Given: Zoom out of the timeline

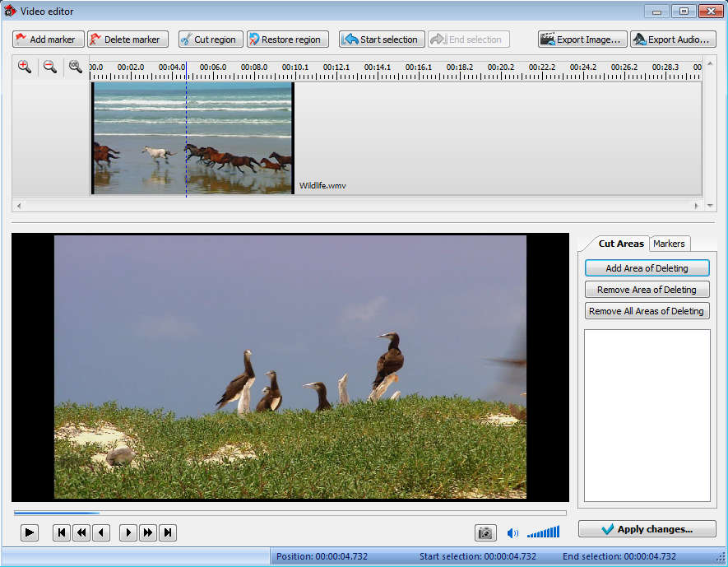Looking at the screenshot, I should point(50,67).
